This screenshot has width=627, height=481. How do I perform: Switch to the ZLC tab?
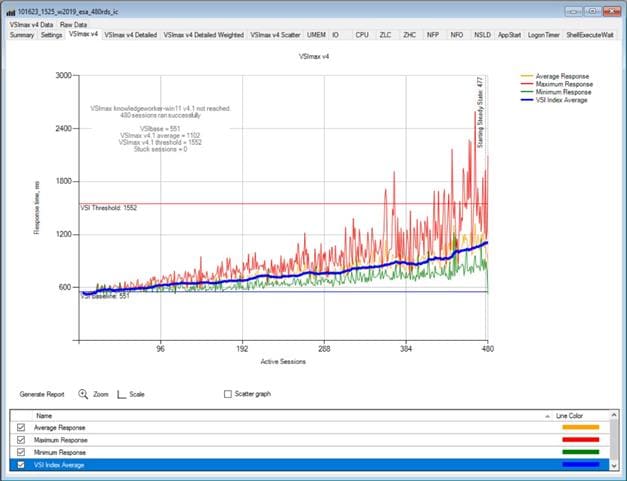tap(385, 35)
